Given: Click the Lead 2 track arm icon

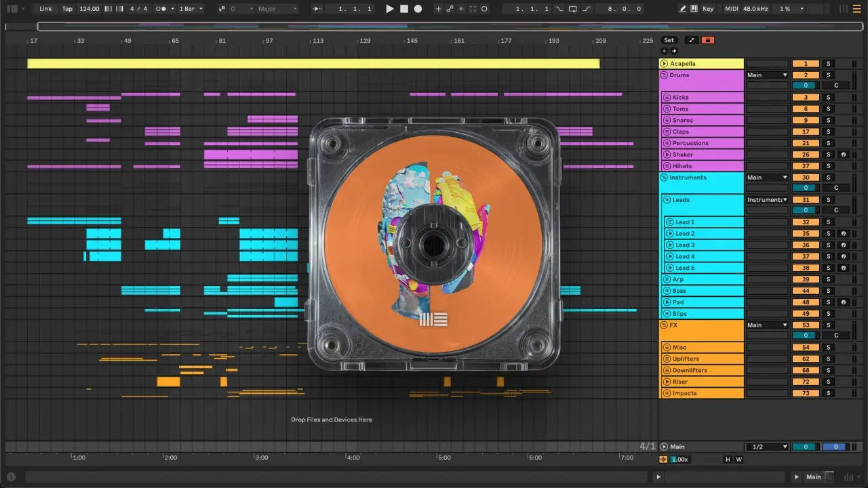Looking at the screenshot, I should pos(844,234).
